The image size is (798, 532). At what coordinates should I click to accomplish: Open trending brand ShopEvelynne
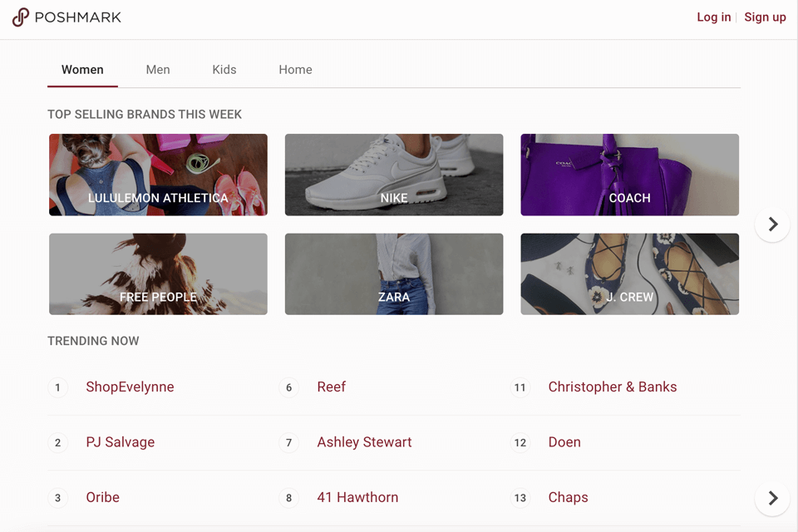(130, 387)
